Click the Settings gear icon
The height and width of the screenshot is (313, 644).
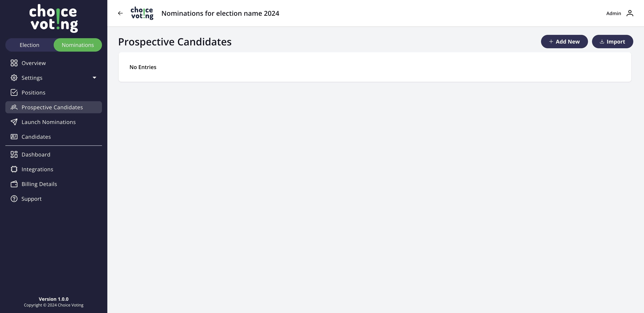click(14, 78)
